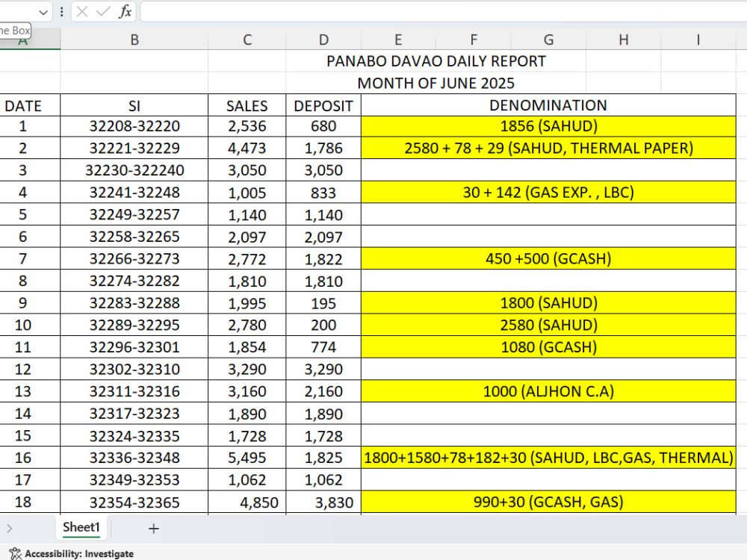This screenshot has height=560, width=747.
Task: Select column B header
Action: click(134, 40)
